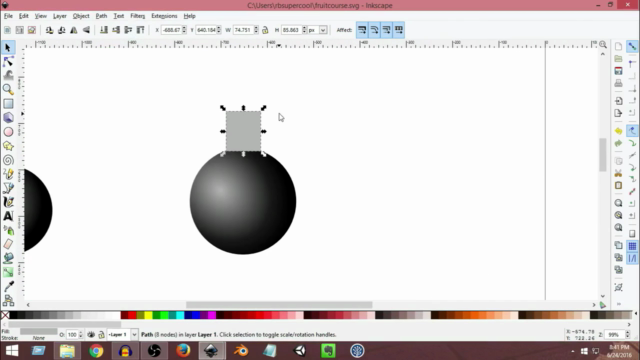Adjust the zoom percentage spinner
This screenshot has height=360, width=640.
(627, 335)
